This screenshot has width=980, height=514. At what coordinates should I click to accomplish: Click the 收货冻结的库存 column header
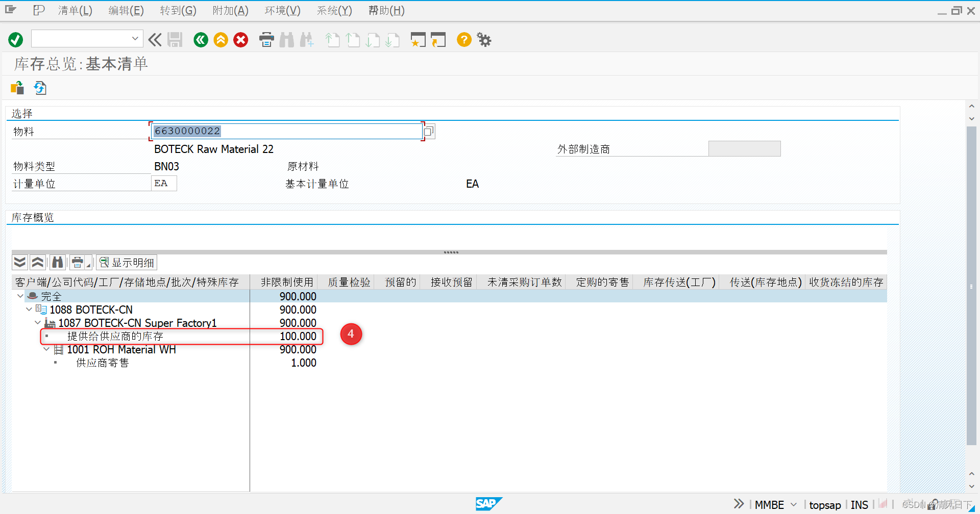tap(846, 282)
